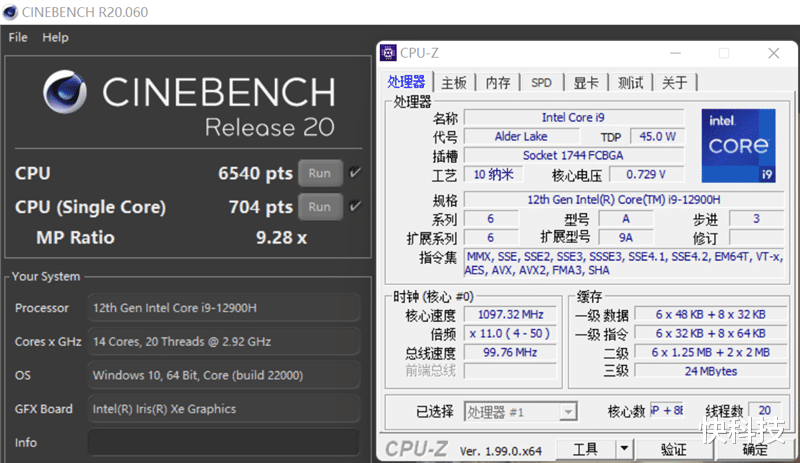Image resolution: width=800 pixels, height=463 pixels.
Task: Click the 9.28 x MP Ratio value
Action: [281, 238]
